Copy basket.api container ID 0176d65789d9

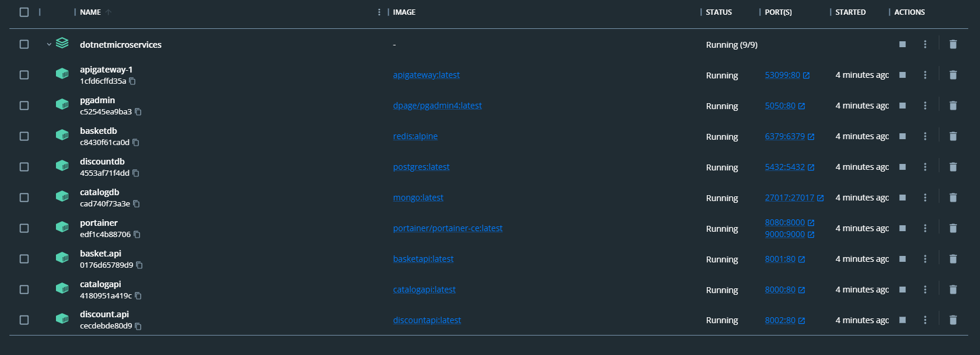point(140,265)
